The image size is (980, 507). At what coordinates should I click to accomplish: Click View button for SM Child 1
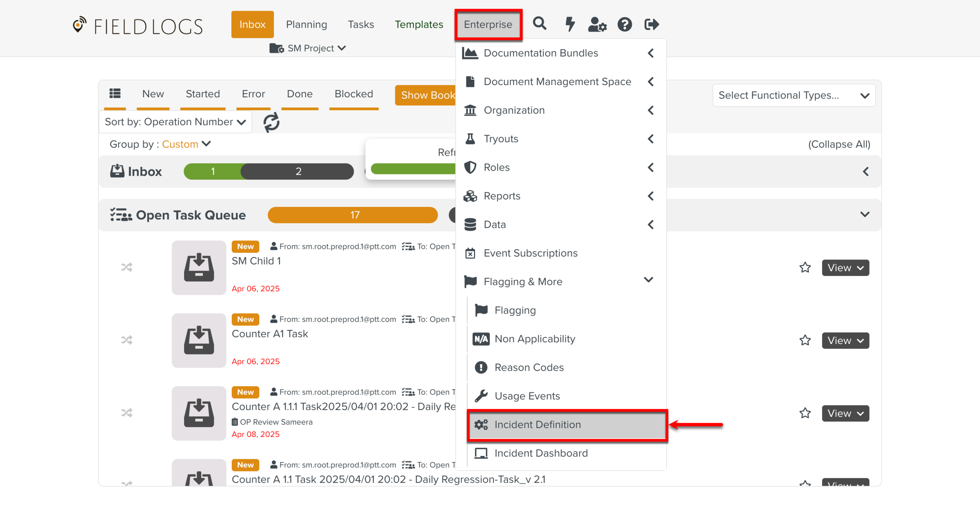tap(845, 268)
